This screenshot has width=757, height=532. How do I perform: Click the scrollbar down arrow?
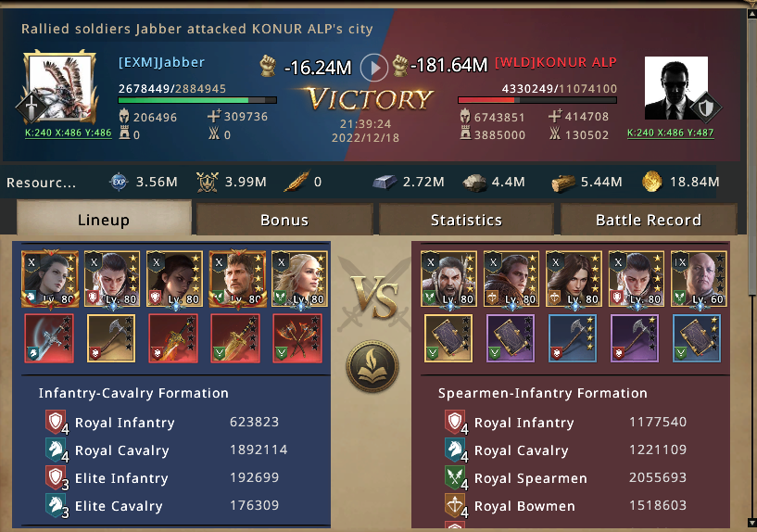click(x=751, y=523)
